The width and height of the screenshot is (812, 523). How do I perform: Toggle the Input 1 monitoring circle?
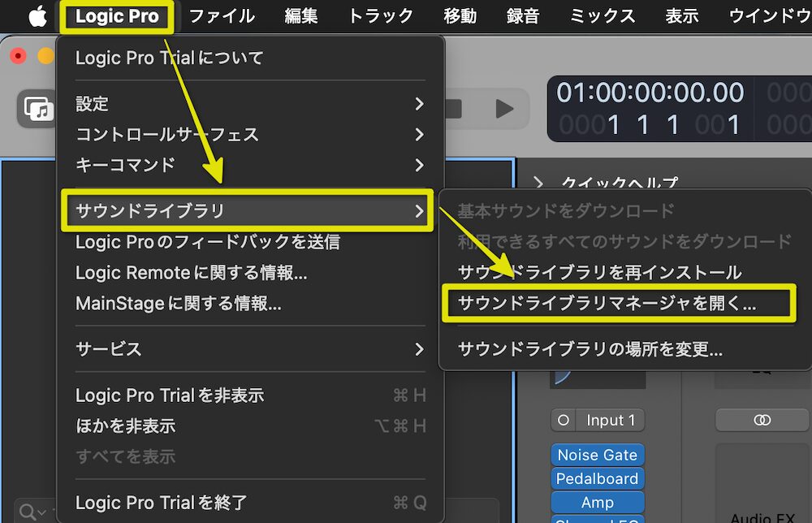[x=564, y=420]
